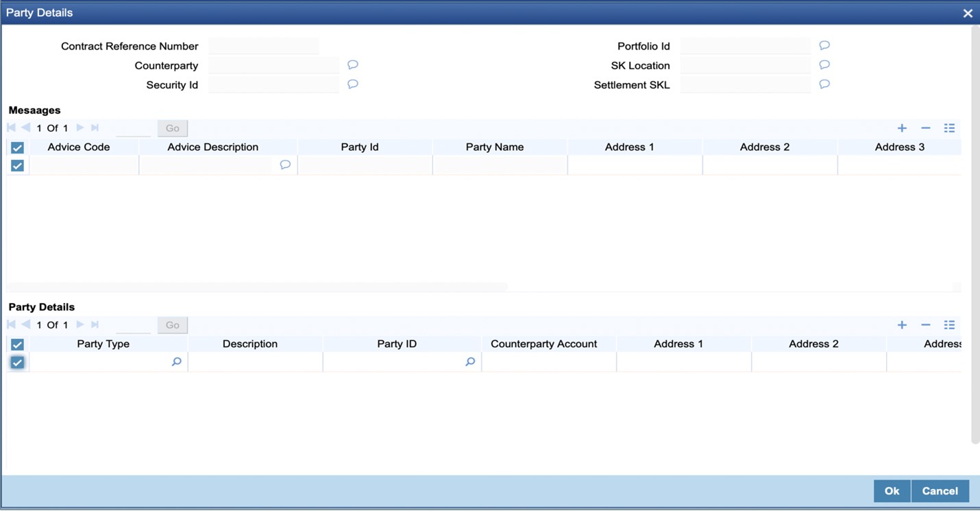Click the Party Type column header

(103, 344)
